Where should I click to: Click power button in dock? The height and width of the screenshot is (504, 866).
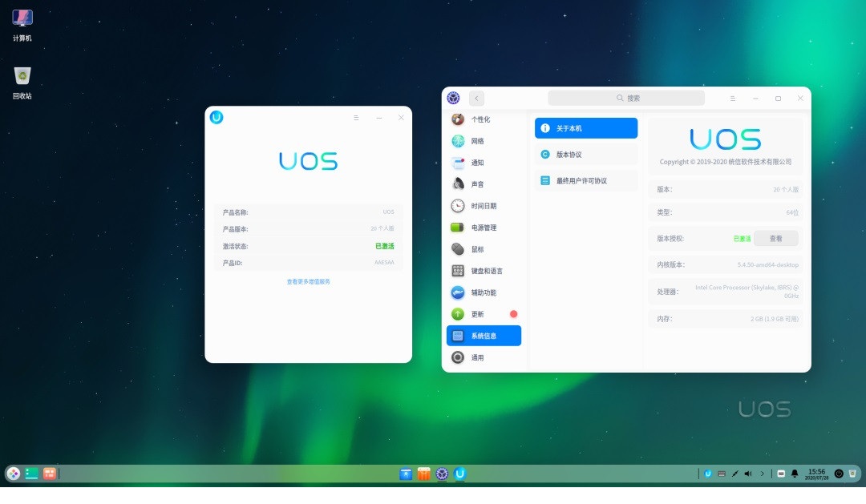pyautogui.click(x=839, y=474)
